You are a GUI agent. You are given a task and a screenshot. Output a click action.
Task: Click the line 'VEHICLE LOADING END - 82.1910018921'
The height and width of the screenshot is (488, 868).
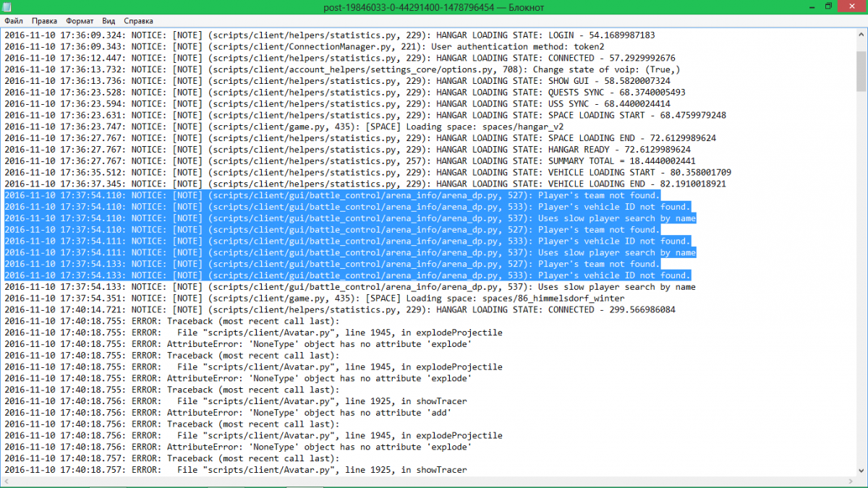[x=365, y=184]
